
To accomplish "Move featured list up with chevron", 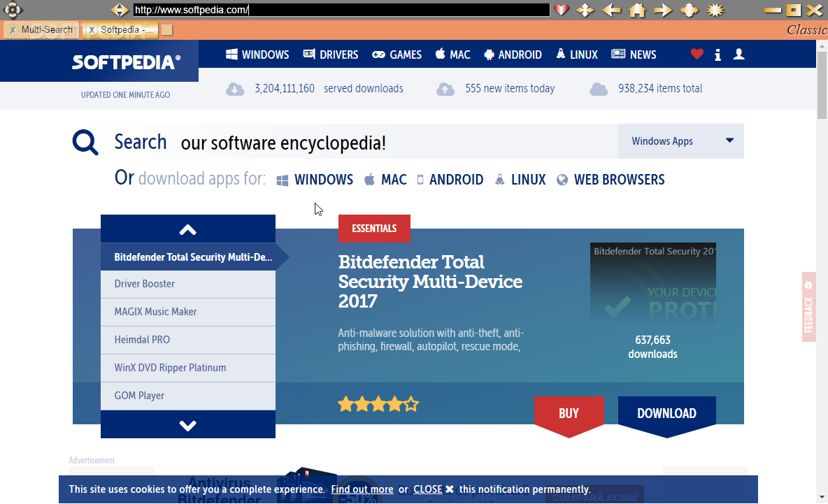I will coord(188,229).
